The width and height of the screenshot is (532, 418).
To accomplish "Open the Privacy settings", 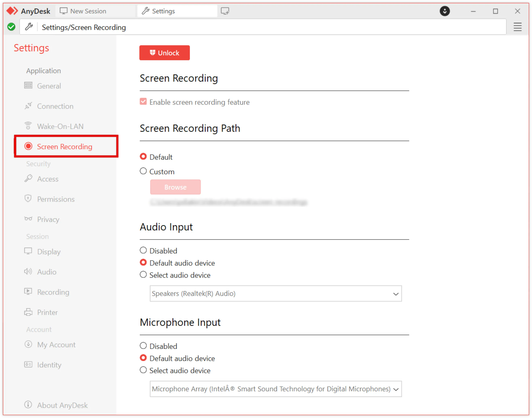I will pyautogui.click(x=48, y=219).
